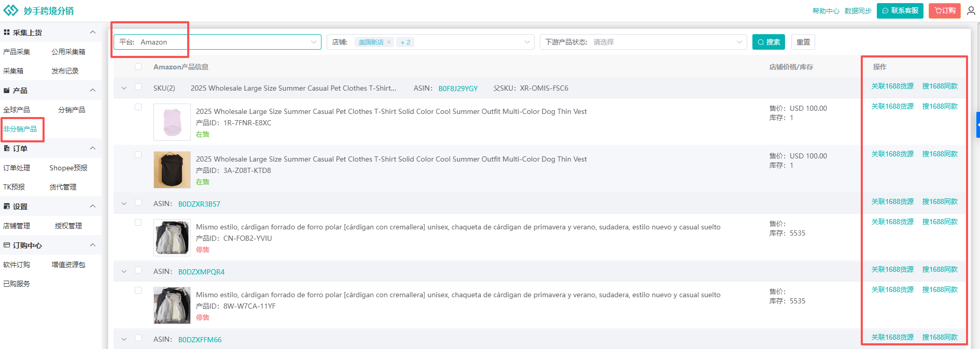Image resolution: width=980 pixels, height=349 pixels.
Task: Click the blue side panel handle
Action: tap(978, 125)
